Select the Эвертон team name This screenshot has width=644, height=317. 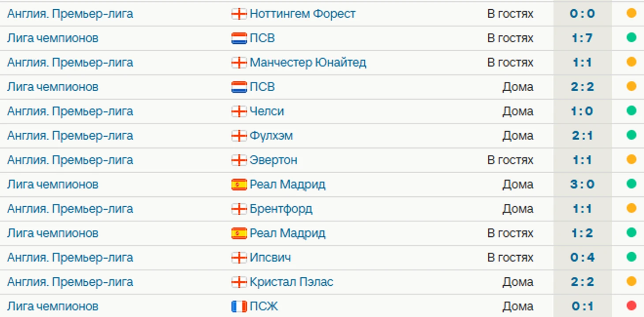click(x=273, y=160)
